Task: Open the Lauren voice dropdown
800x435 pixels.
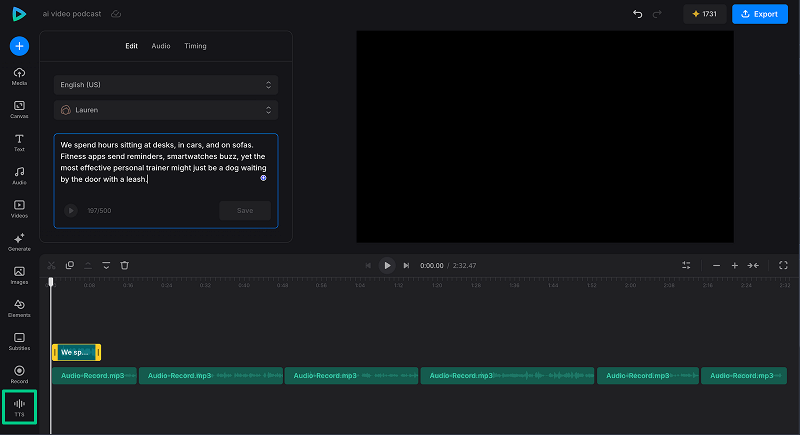Action: (166, 110)
